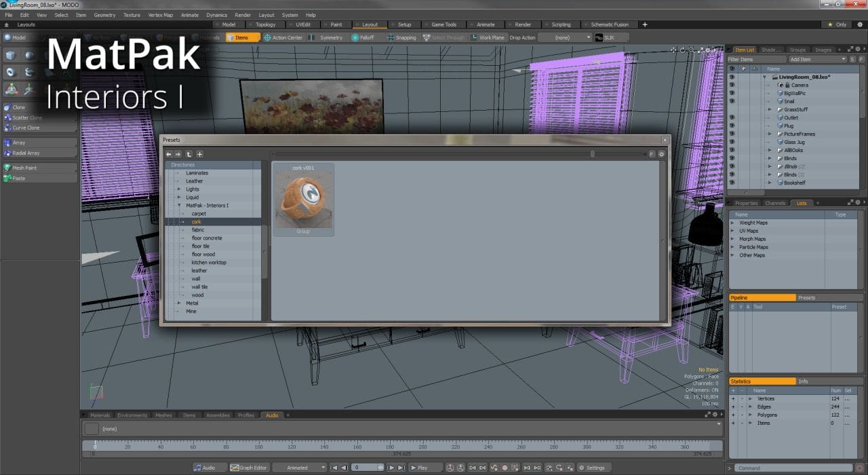The width and height of the screenshot is (868, 475).
Task: Switch to the UVEdit layout tab
Action: 303,24
